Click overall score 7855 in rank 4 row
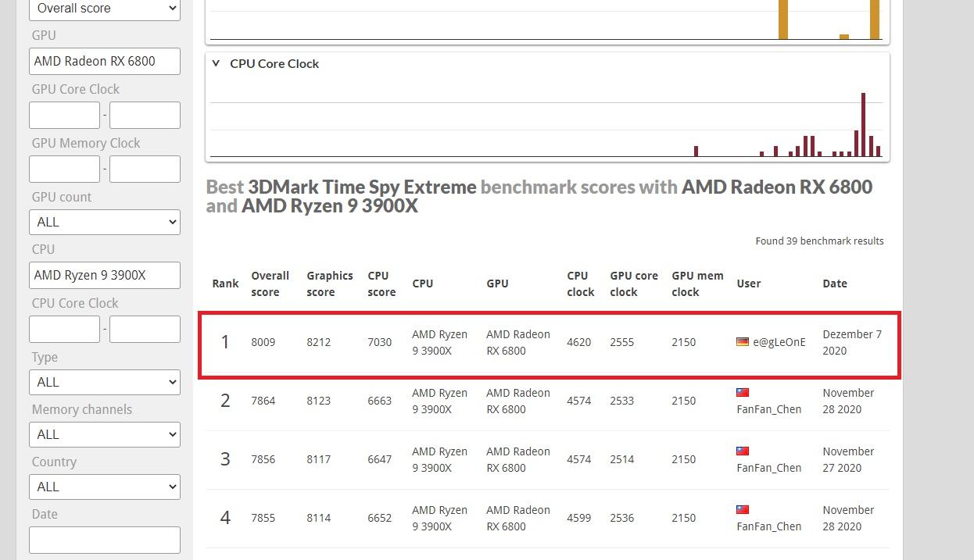974x560 pixels. [x=263, y=518]
